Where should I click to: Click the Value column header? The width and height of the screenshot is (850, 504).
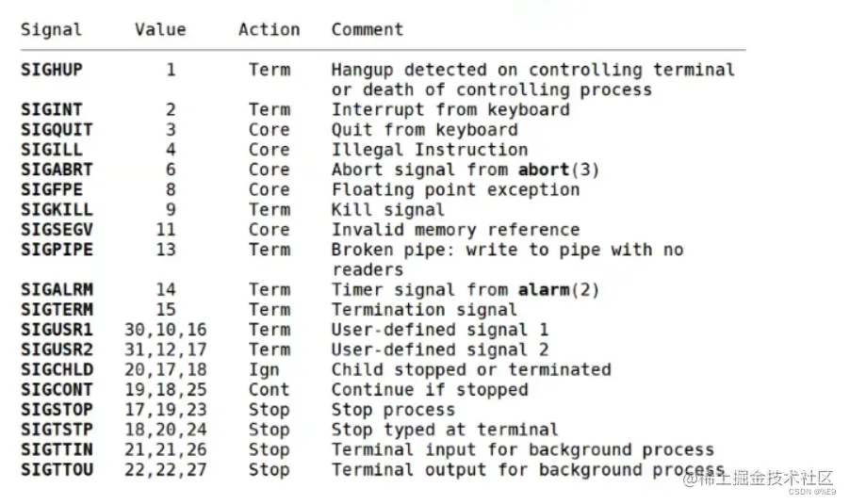coord(160,30)
